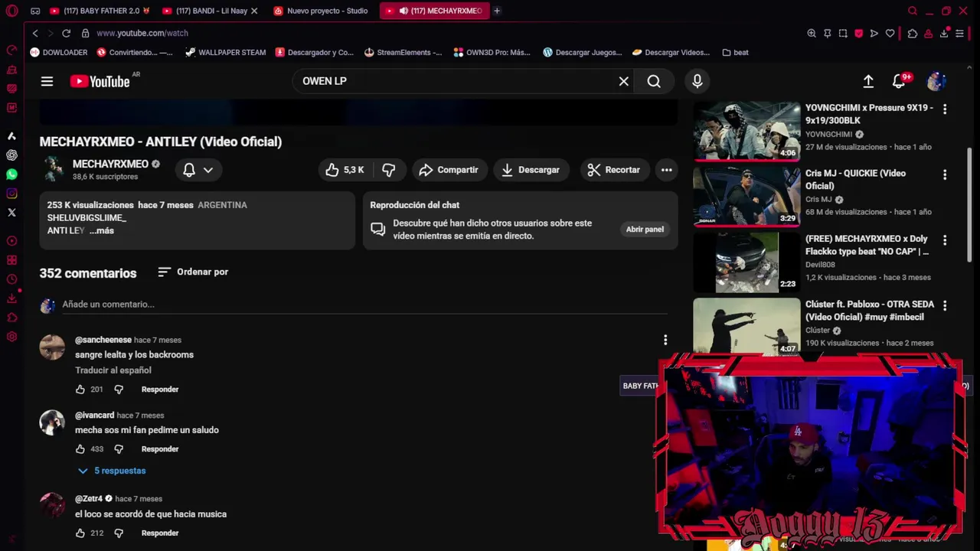Open the Ordenar por comment sorting

click(x=193, y=272)
